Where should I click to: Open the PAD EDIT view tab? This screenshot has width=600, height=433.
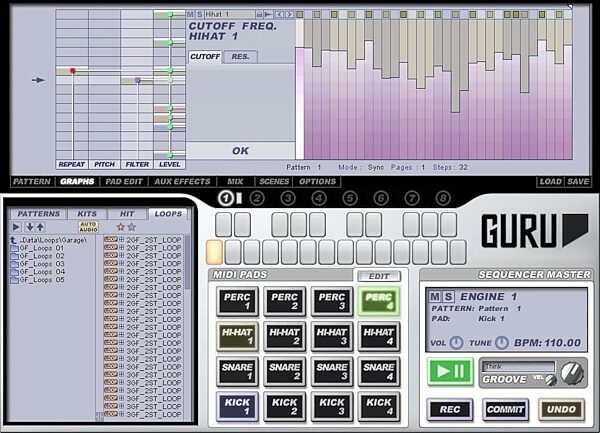(124, 182)
